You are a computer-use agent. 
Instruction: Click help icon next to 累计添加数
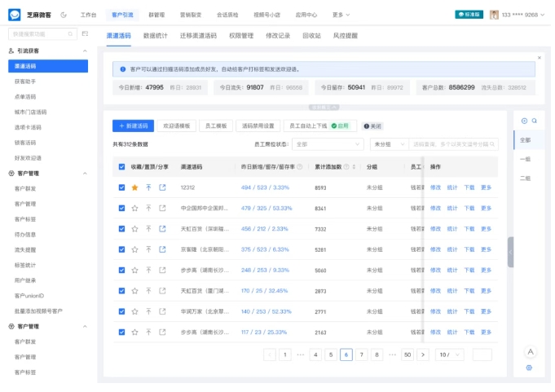click(346, 167)
